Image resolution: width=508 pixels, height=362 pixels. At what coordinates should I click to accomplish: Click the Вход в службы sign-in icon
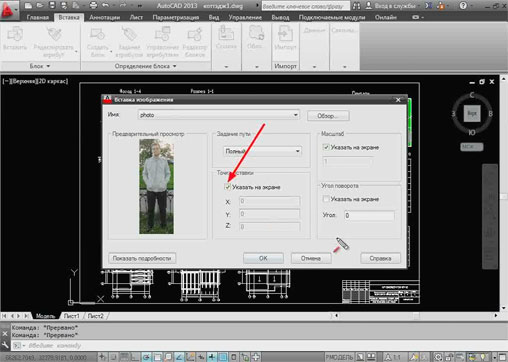click(x=369, y=5)
